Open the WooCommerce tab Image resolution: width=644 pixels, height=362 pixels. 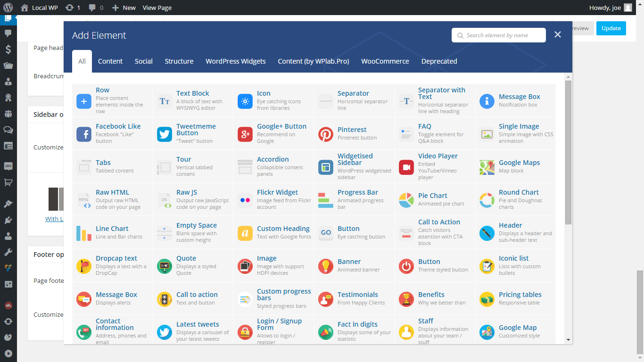point(385,61)
